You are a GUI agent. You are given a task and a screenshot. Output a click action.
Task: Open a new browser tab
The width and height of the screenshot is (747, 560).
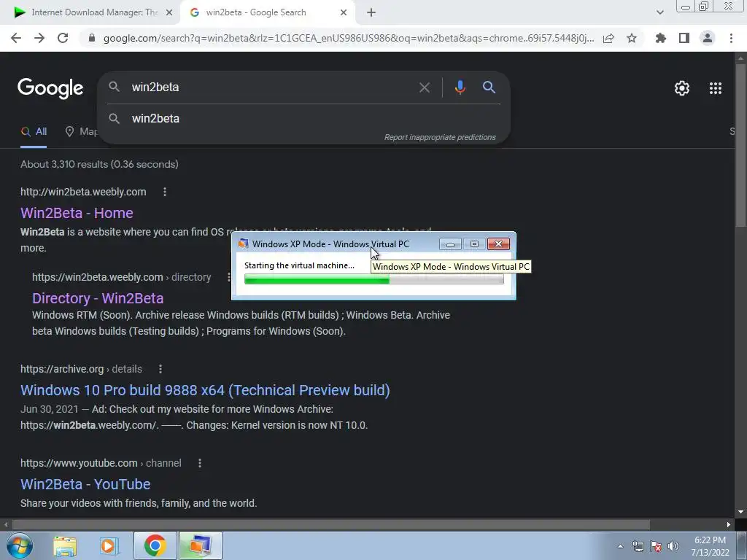(x=371, y=12)
